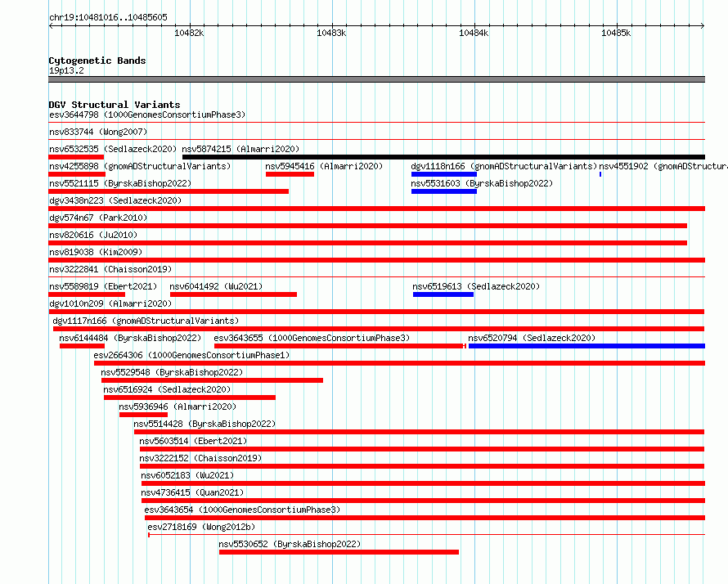Image resolution: width=728 pixels, height=584 pixels.
Task: Click the 10484k ruler tick label
Action: (x=474, y=33)
